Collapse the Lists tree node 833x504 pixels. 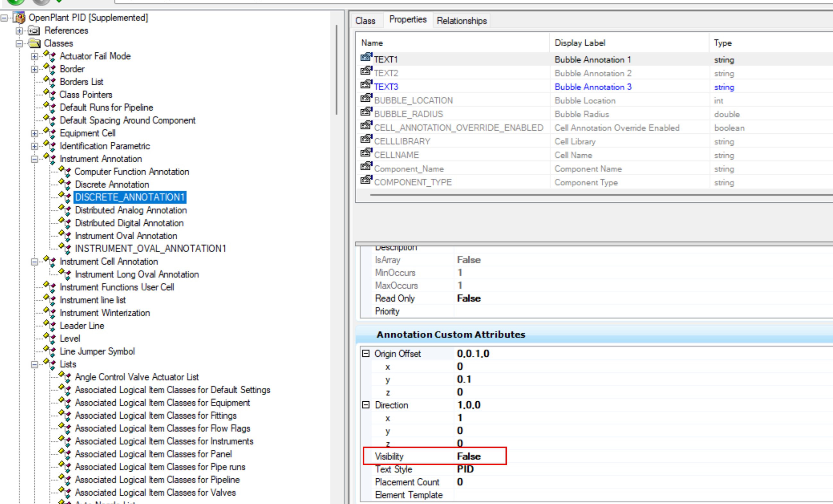34,364
